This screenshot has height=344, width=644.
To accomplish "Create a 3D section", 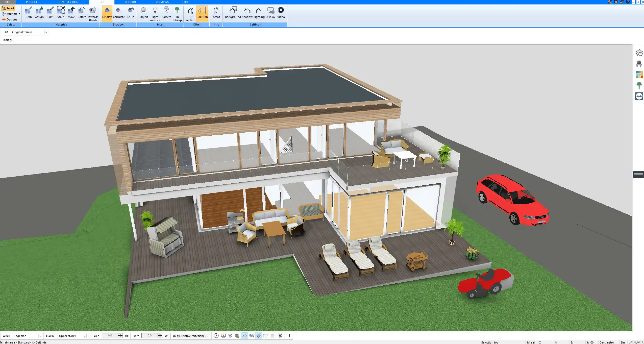I will pos(190,14).
